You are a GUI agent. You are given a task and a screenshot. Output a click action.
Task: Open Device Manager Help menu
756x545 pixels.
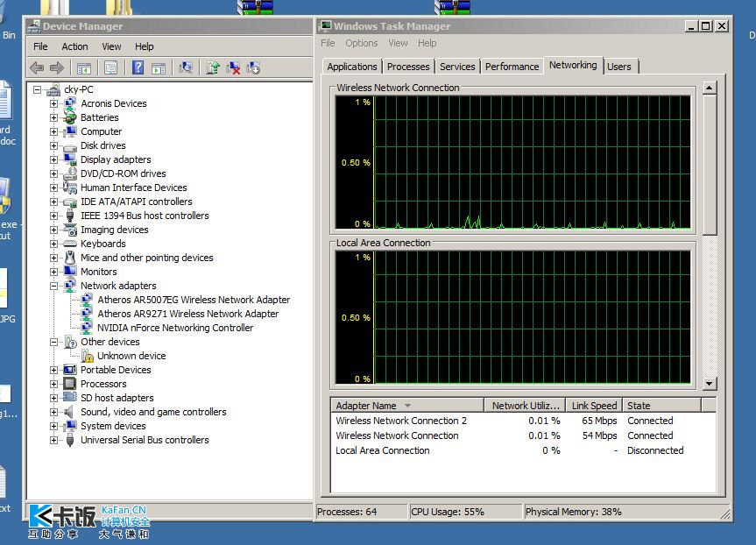145,46
